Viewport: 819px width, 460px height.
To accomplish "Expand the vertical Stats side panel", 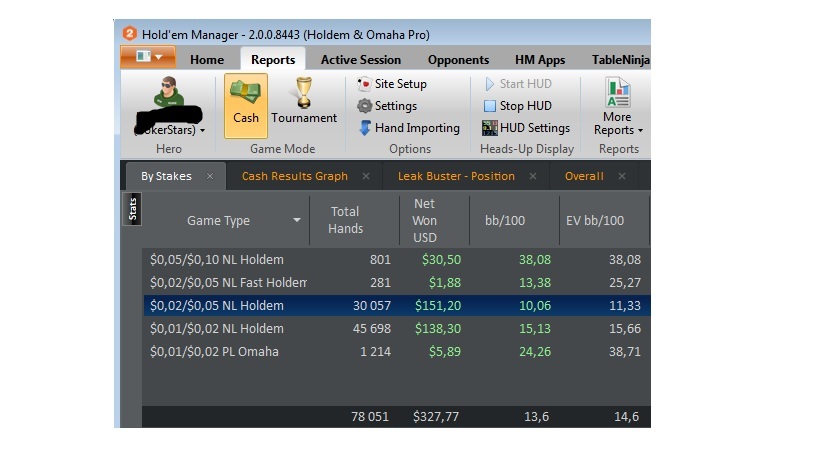I will pos(132,209).
